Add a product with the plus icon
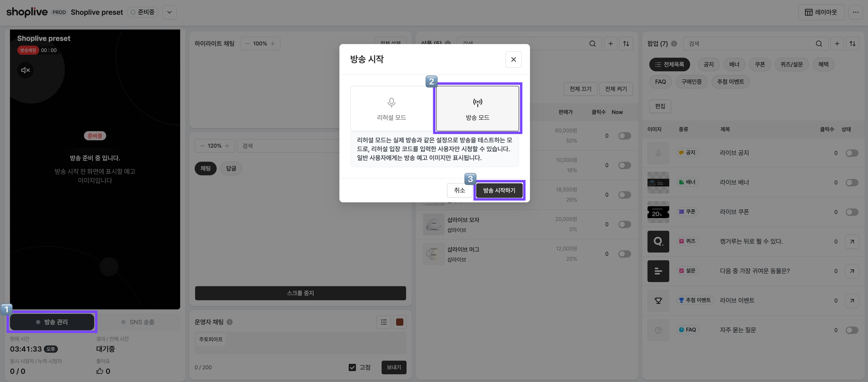Image resolution: width=868 pixels, height=382 pixels. [x=610, y=44]
